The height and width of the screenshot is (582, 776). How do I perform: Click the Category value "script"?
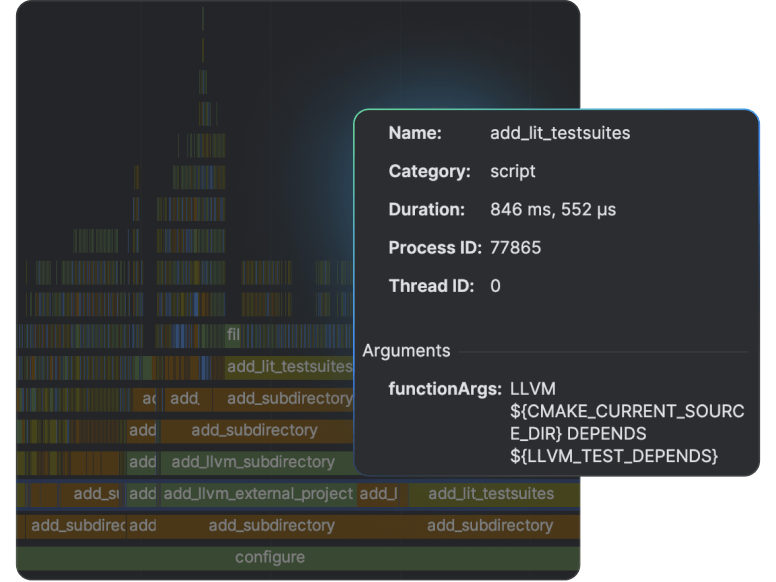click(513, 171)
